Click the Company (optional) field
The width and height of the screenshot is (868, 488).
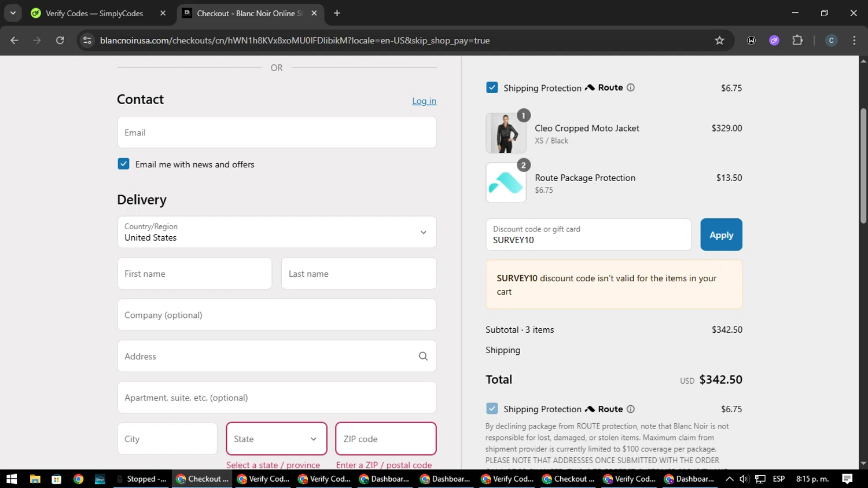click(277, 315)
